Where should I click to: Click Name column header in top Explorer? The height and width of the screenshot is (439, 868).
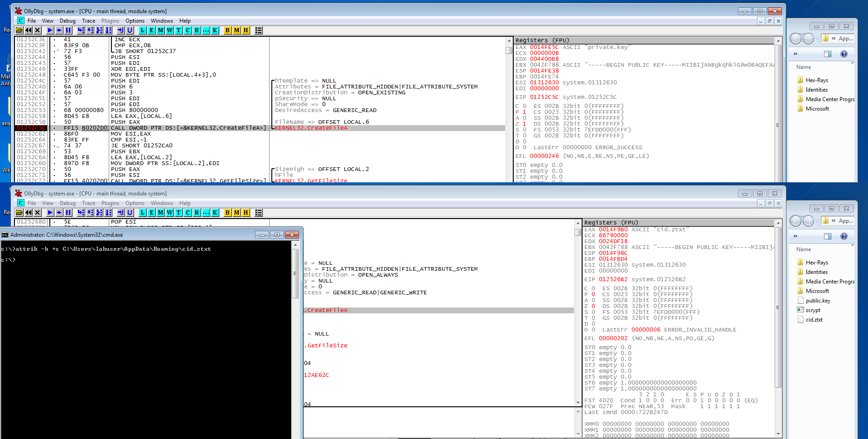click(x=804, y=67)
